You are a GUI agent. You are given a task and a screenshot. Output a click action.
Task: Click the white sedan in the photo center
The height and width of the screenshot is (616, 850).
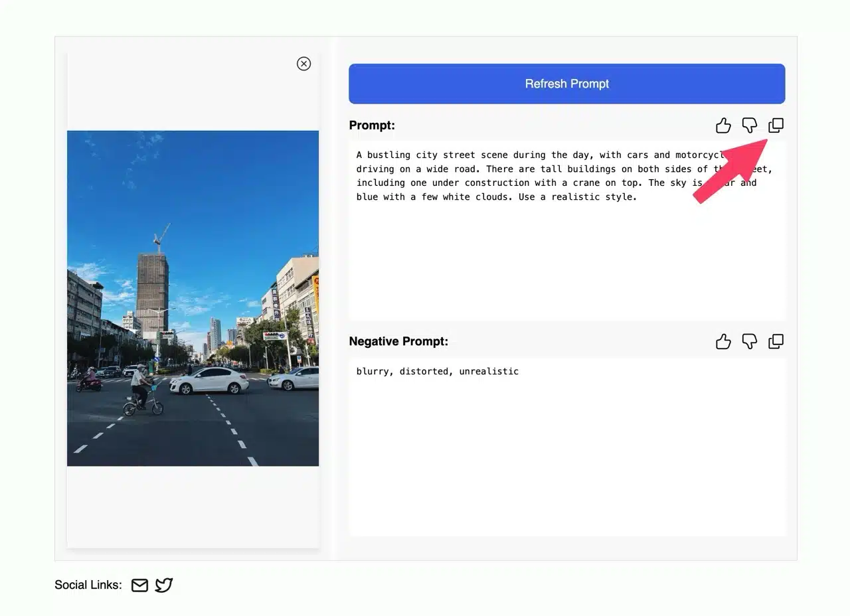[209, 380]
